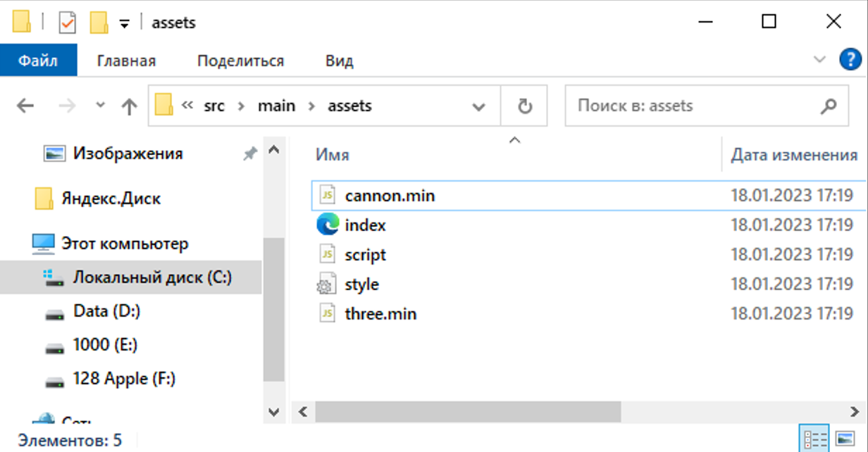Go up one folder level

129,106
